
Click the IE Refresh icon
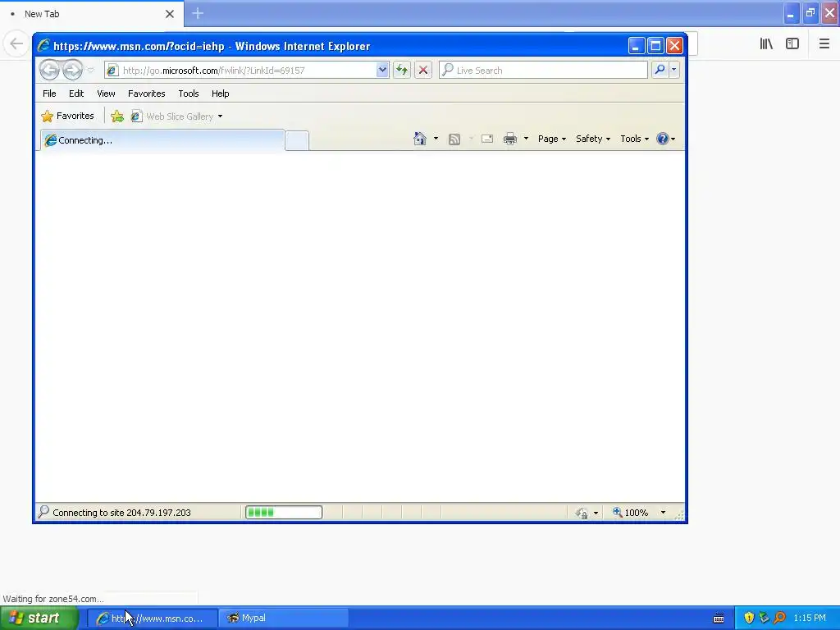[x=402, y=71]
